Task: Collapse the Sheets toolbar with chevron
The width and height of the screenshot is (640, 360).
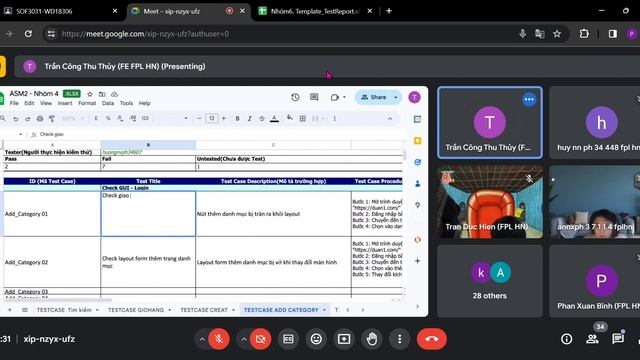Action: (x=390, y=118)
